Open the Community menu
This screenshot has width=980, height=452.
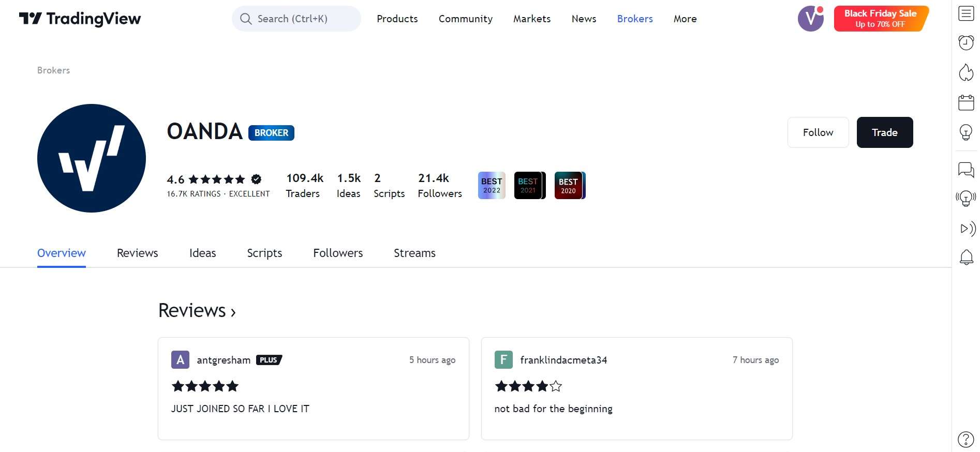click(x=466, y=19)
